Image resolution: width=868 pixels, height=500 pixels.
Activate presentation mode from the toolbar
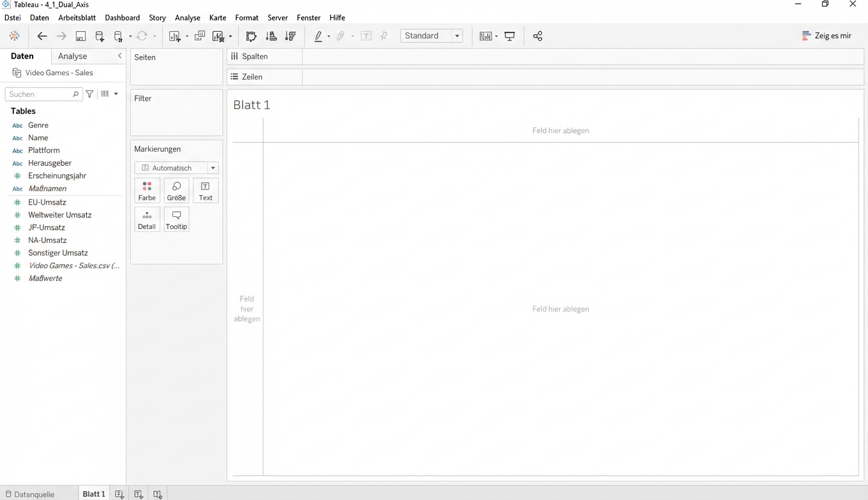click(509, 36)
